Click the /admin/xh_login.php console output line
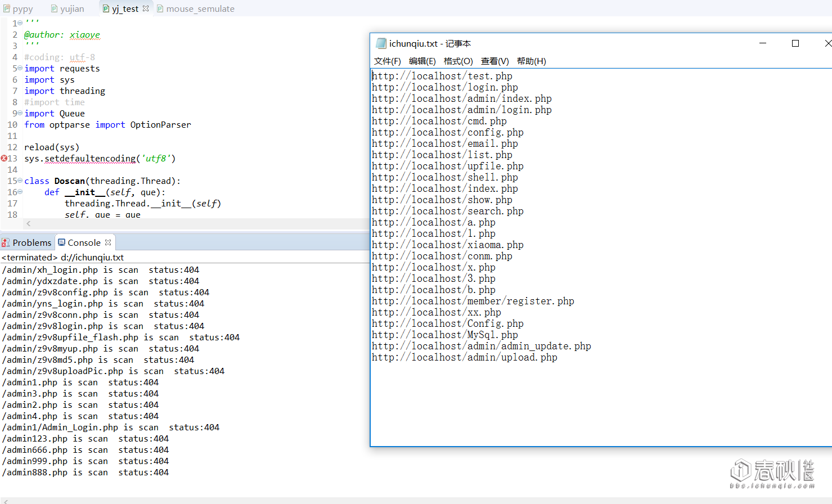Image resolution: width=832 pixels, height=504 pixels. [x=101, y=270]
